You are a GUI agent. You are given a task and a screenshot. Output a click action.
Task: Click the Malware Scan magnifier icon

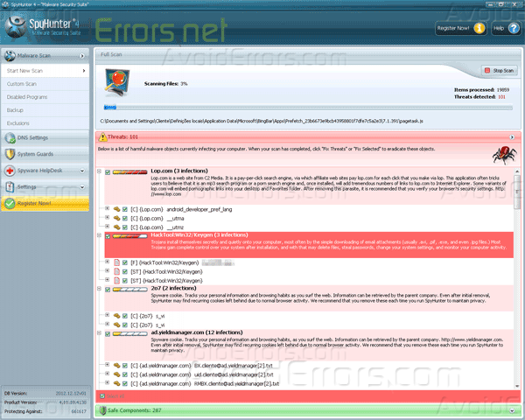point(10,54)
